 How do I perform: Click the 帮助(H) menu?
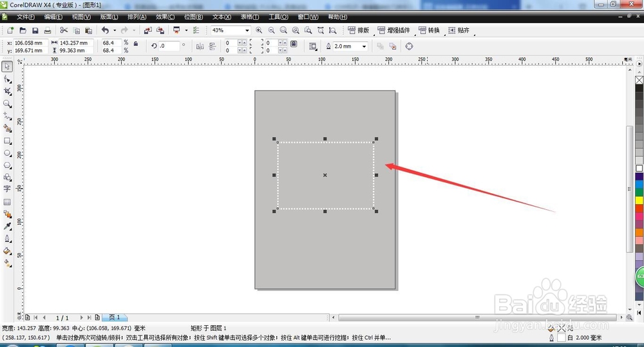337,17
